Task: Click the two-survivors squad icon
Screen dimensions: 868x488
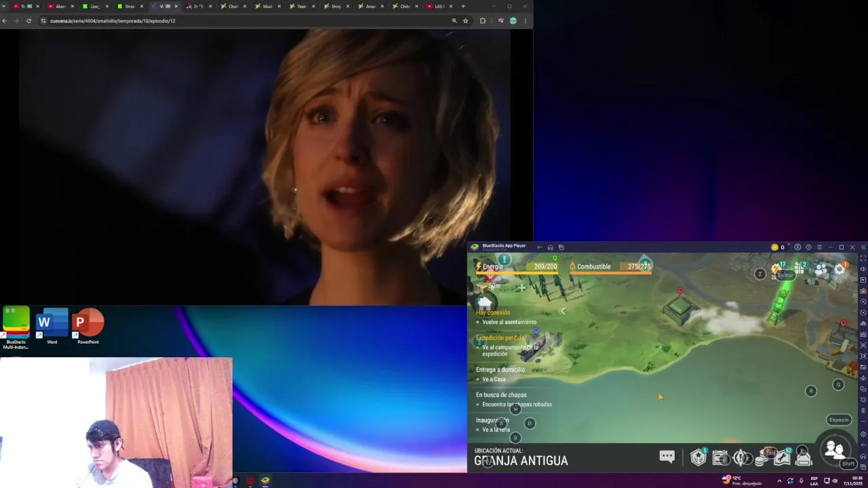Action: (834, 450)
